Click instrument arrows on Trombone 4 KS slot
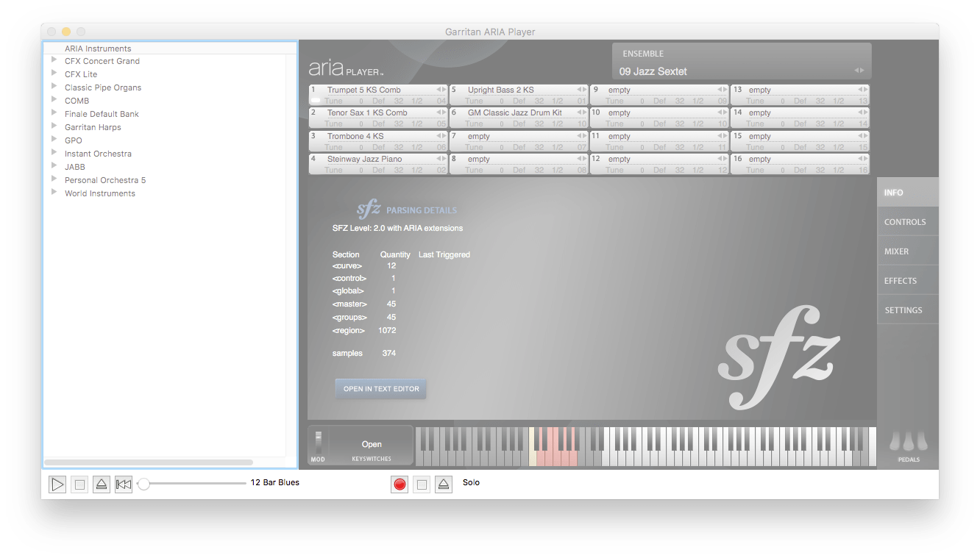The height and width of the screenshot is (558, 980). [441, 136]
